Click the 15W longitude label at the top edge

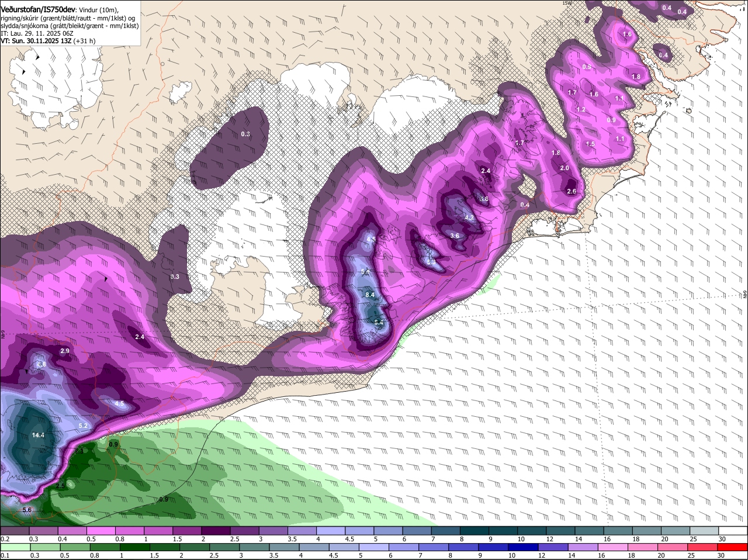point(566,3)
